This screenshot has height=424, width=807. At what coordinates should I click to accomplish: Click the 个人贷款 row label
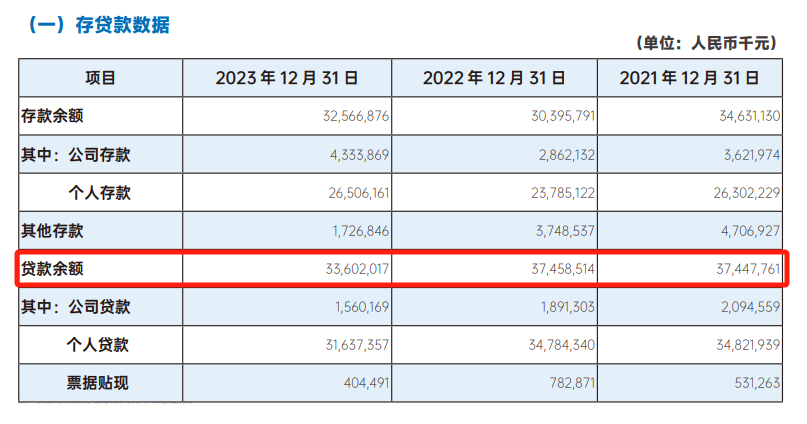tap(97, 345)
